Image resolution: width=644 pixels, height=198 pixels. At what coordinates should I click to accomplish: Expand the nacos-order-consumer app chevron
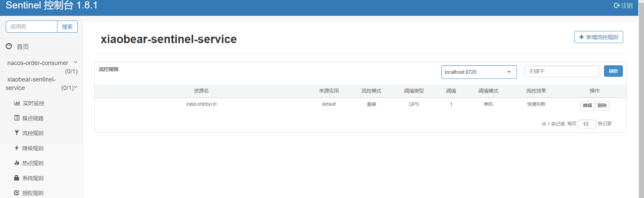click(x=76, y=62)
